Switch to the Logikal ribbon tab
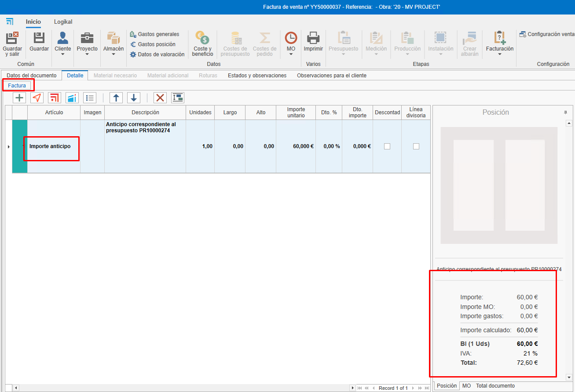This screenshot has height=392, width=575. tap(63, 22)
